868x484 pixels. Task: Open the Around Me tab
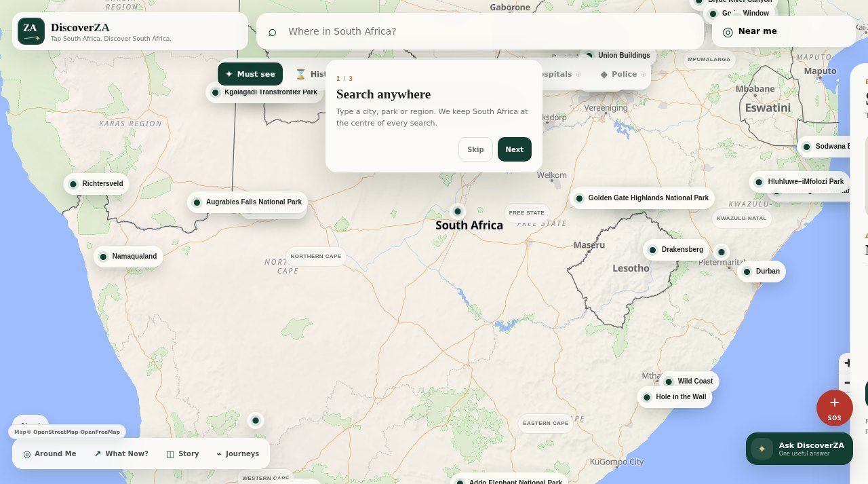point(50,453)
